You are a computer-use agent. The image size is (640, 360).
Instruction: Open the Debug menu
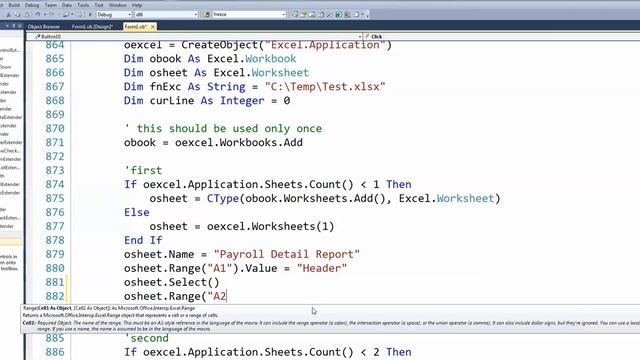point(32,5)
